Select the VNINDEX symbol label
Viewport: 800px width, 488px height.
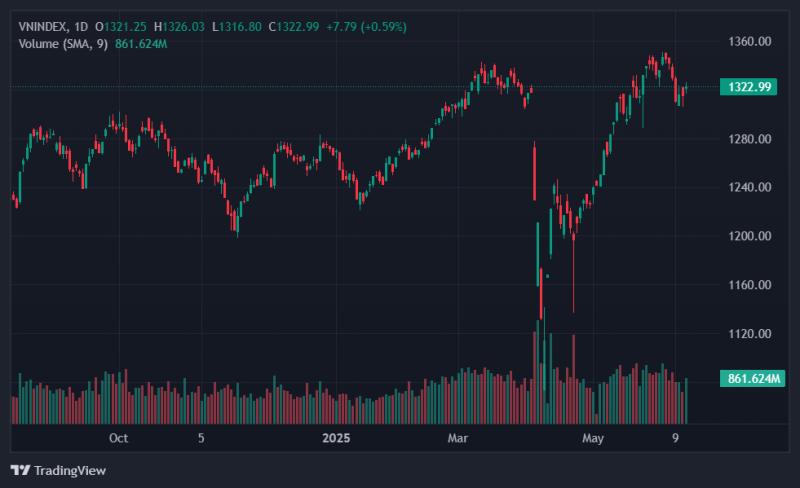click(43, 27)
